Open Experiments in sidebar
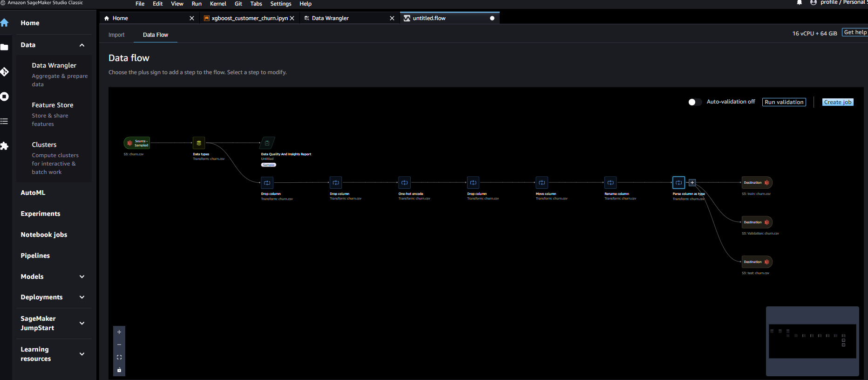The image size is (868, 380). (41, 214)
